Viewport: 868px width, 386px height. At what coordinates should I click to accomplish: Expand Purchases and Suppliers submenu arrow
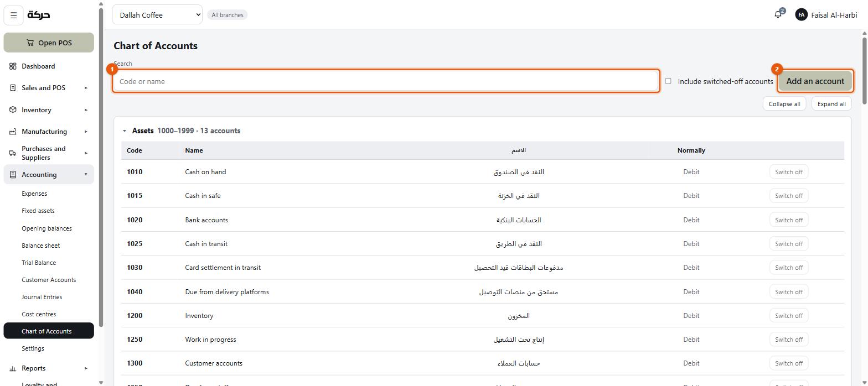(x=86, y=153)
